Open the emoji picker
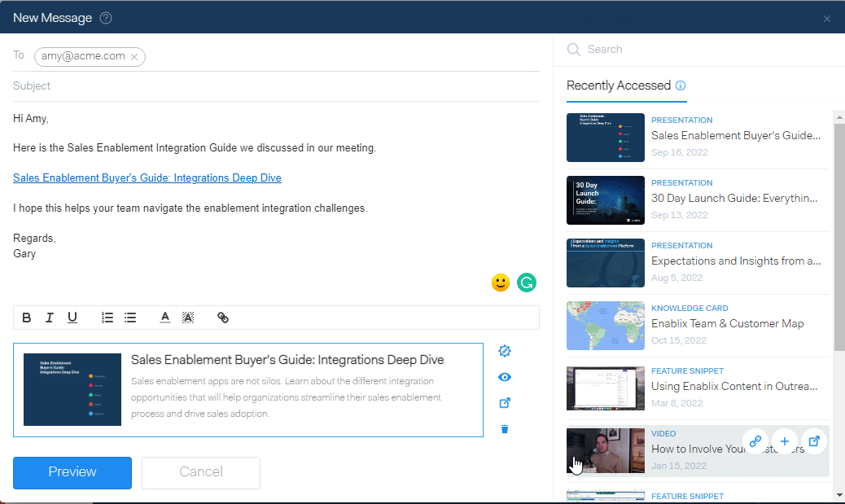 coord(501,283)
